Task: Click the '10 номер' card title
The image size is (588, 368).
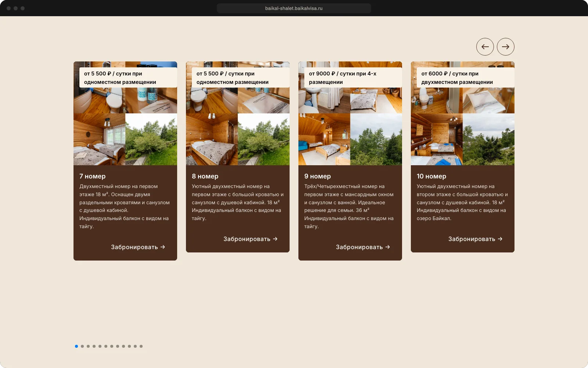Action: (431, 176)
